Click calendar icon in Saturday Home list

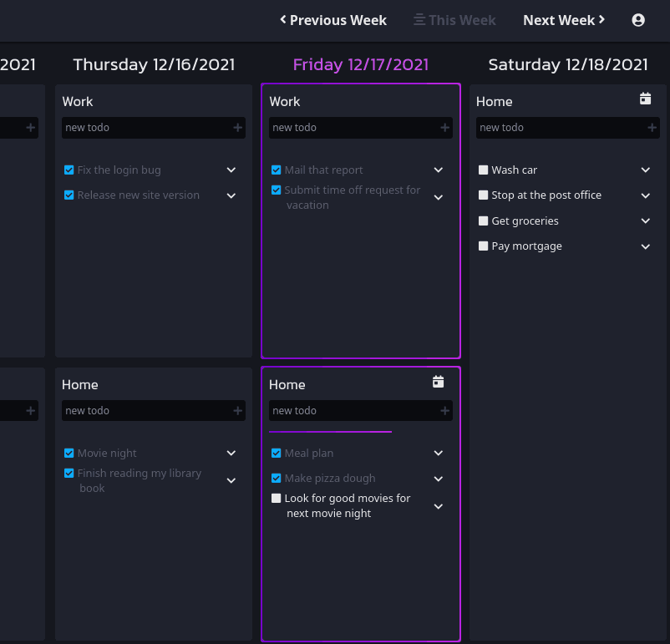click(645, 99)
